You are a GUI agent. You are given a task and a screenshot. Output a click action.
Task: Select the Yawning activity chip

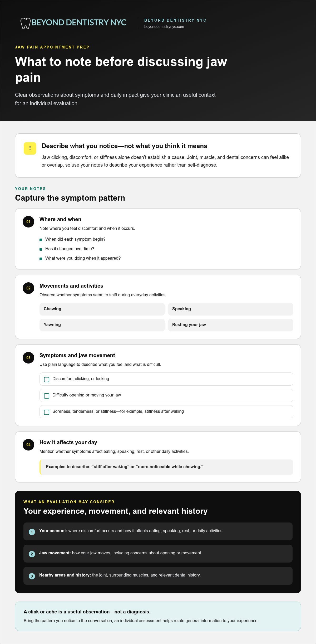tap(102, 325)
